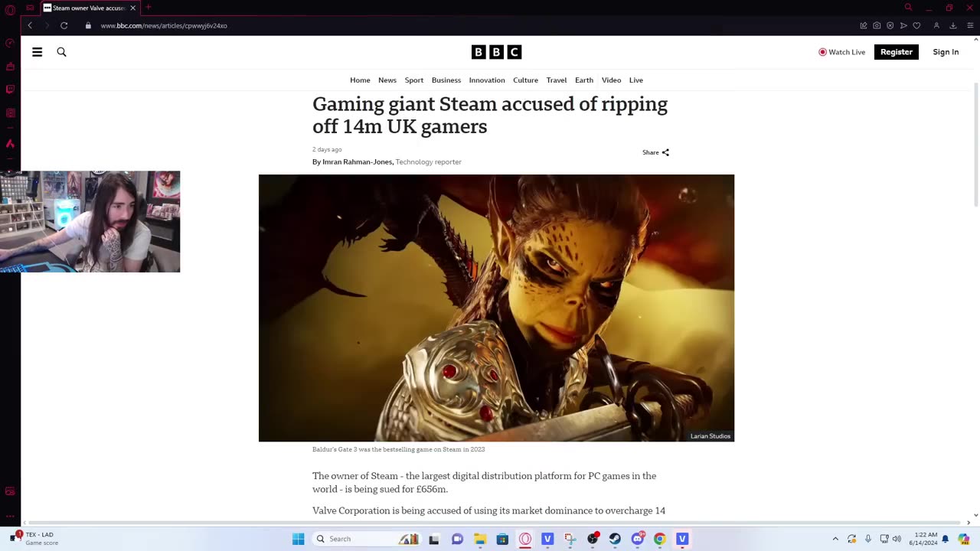Go to the Innovation section

pos(487,80)
